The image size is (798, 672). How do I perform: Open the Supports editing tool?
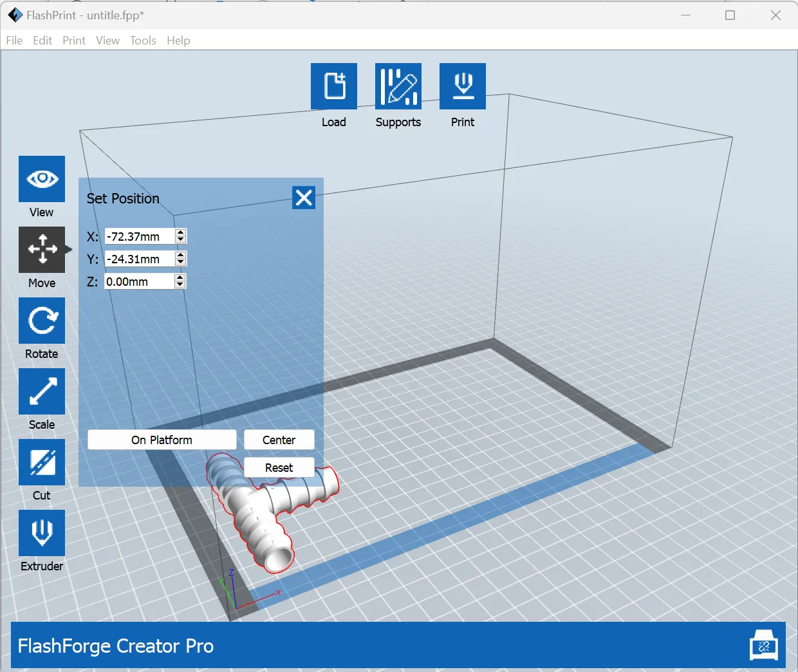pos(398,86)
